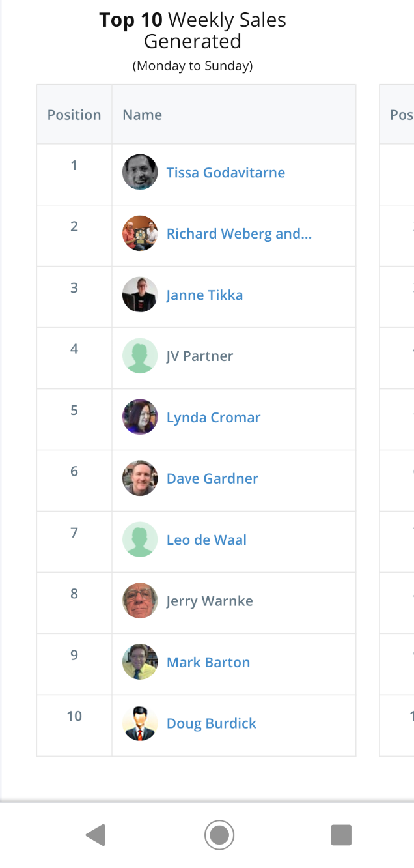This screenshot has width=414, height=868.
Task: Tap Mark Barton's avatar photo
Action: [140, 662]
